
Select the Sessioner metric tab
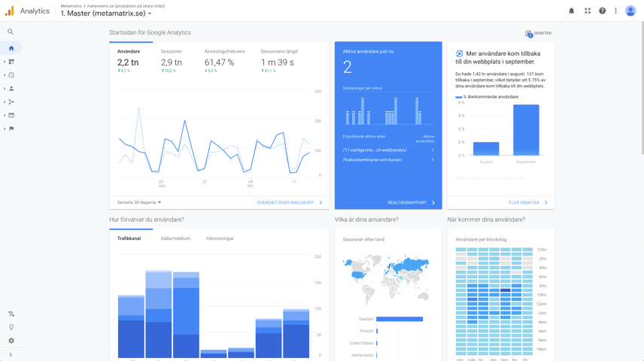click(171, 52)
